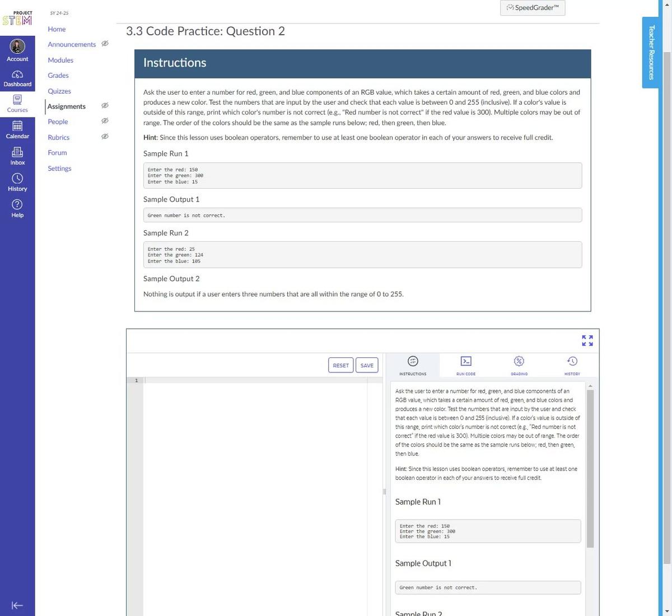The width and height of the screenshot is (672, 616).
Task: Open Calendar in global navigation
Action: point(17,130)
